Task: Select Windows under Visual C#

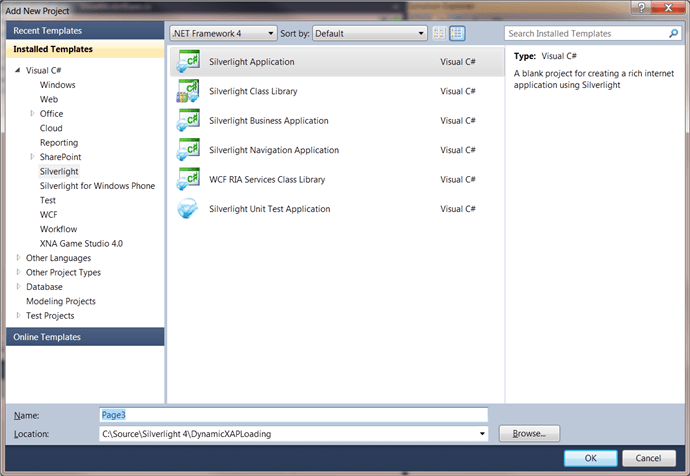Action: [x=58, y=85]
